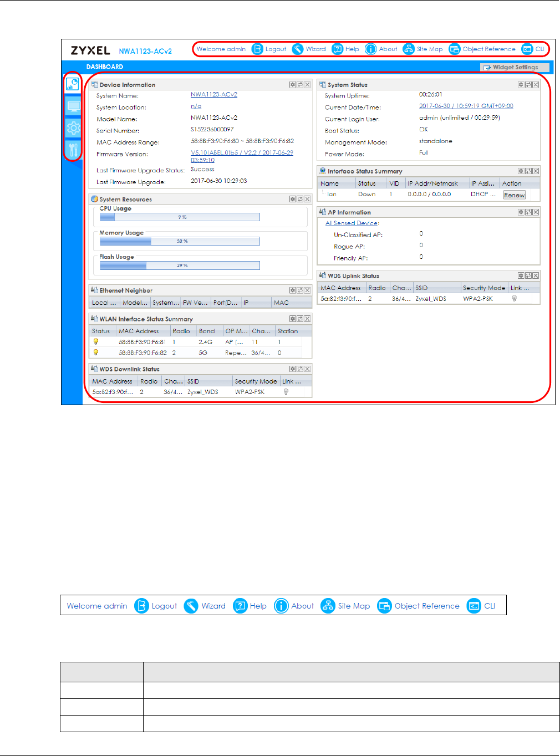Click the Memory Usage progress bar

[x=180, y=241]
